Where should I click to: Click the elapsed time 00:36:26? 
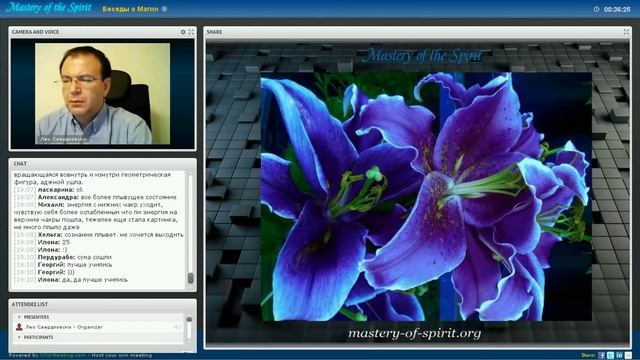point(617,9)
